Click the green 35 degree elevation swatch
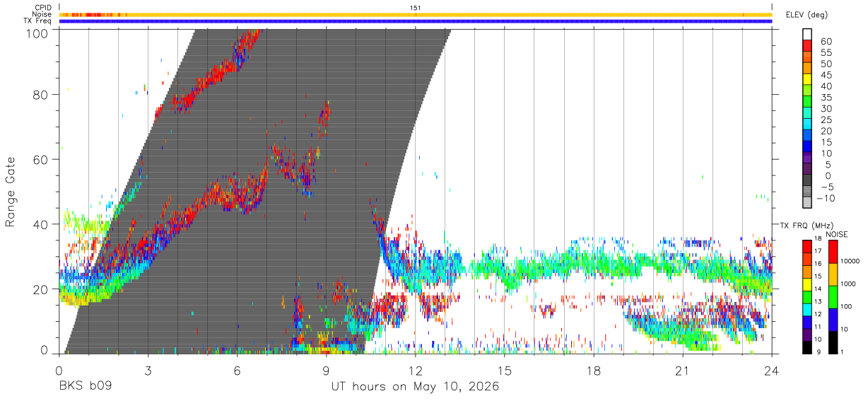 point(807,102)
